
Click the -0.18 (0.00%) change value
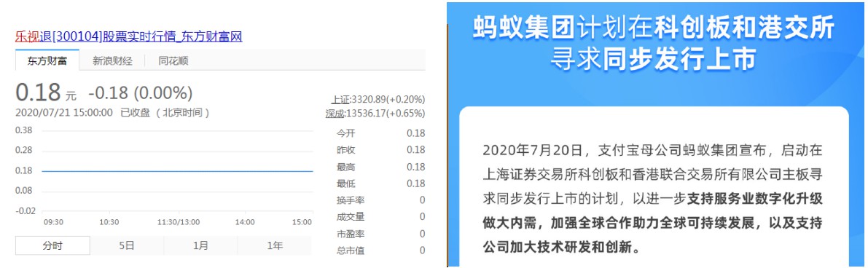point(141,93)
